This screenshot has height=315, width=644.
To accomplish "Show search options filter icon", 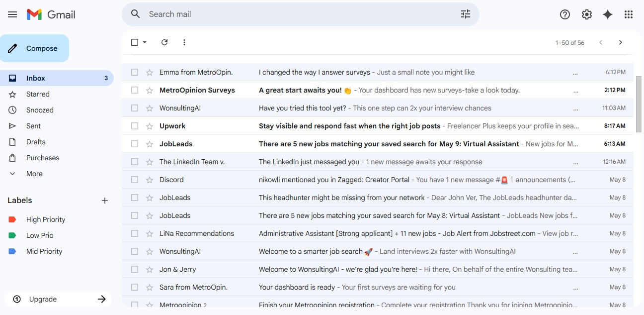I will pyautogui.click(x=466, y=14).
